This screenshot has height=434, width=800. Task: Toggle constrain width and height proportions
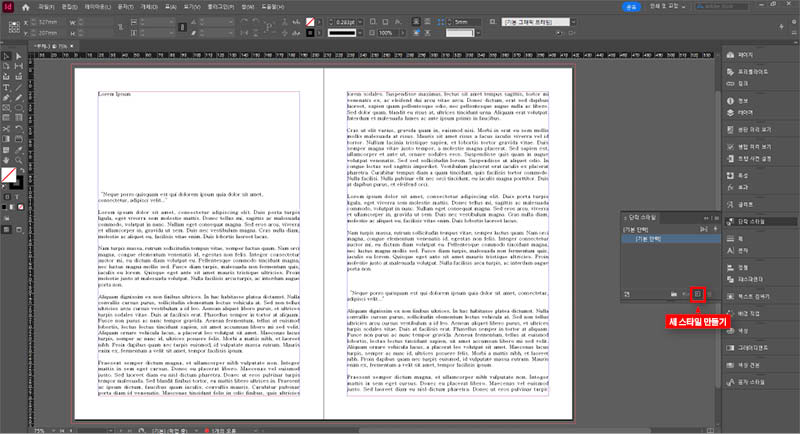120,28
